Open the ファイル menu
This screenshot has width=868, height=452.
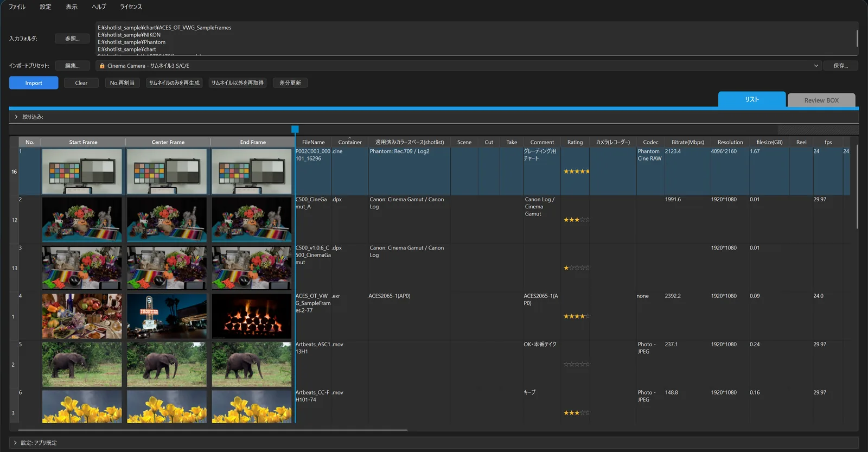pyautogui.click(x=17, y=7)
